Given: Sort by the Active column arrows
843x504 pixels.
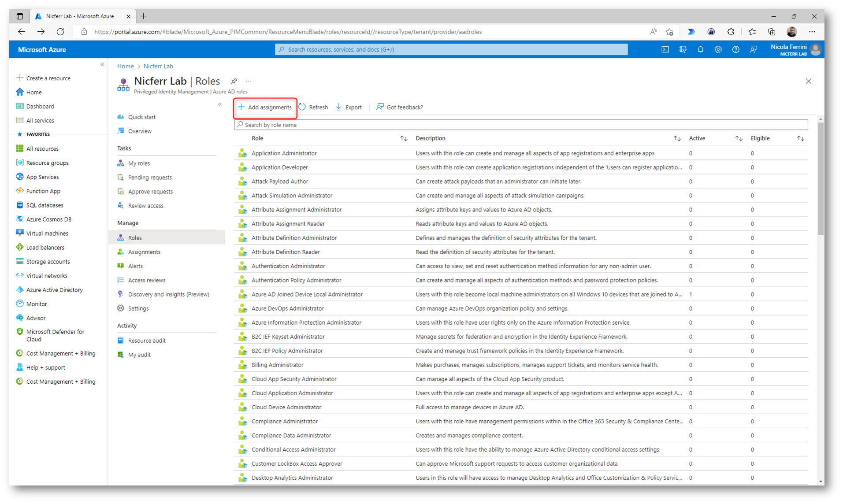Looking at the screenshot, I should pos(739,138).
